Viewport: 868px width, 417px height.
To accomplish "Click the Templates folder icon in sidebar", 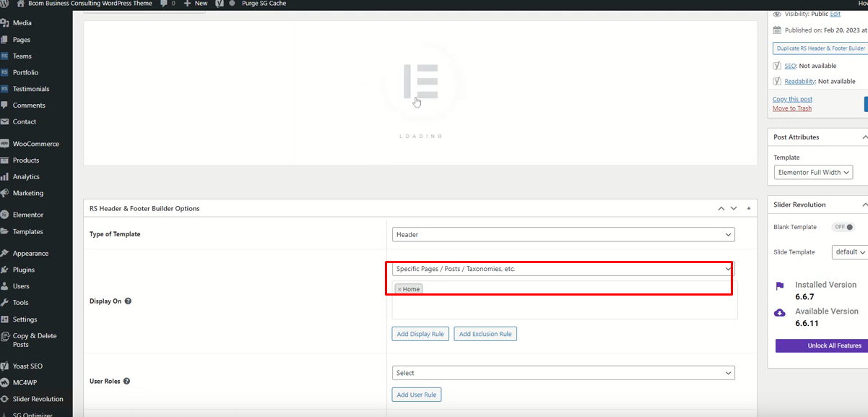I will click(5, 231).
